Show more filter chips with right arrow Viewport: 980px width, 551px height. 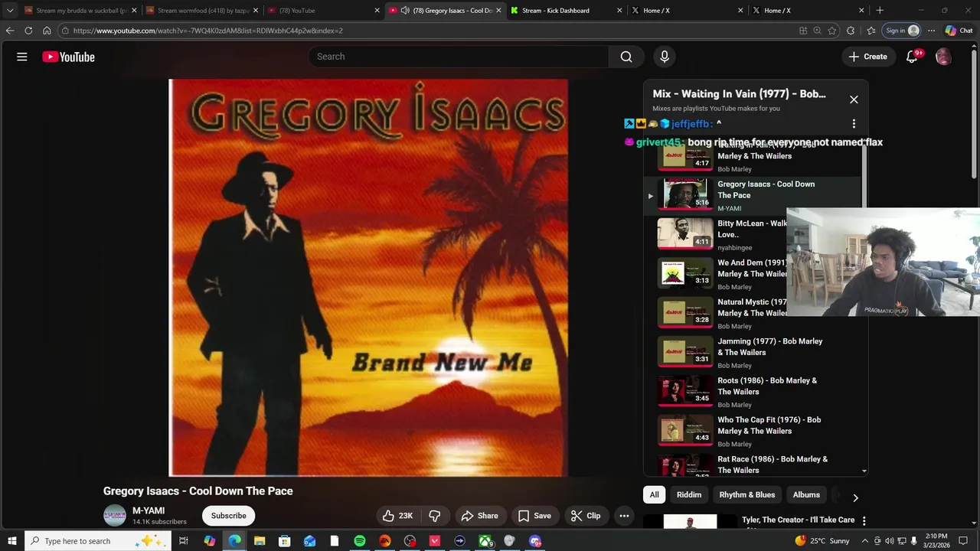[x=855, y=497]
